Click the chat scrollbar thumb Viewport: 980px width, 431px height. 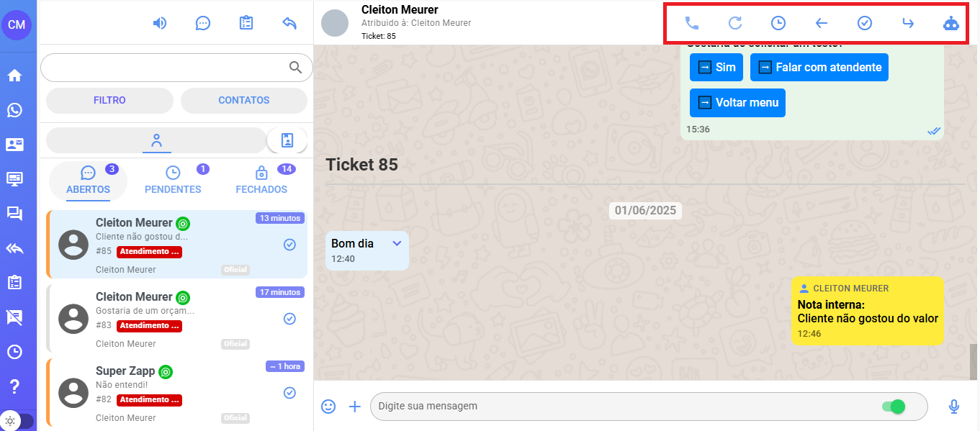pyautogui.click(x=974, y=361)
